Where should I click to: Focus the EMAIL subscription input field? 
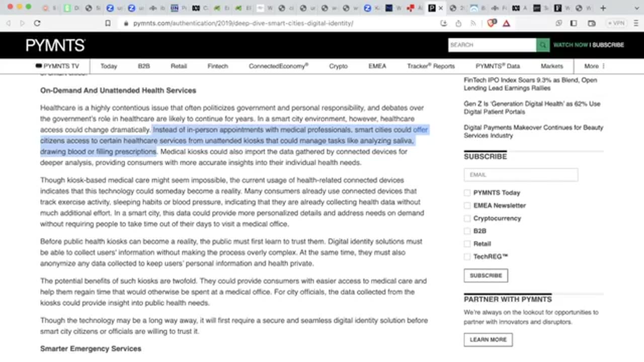(521, 174)
